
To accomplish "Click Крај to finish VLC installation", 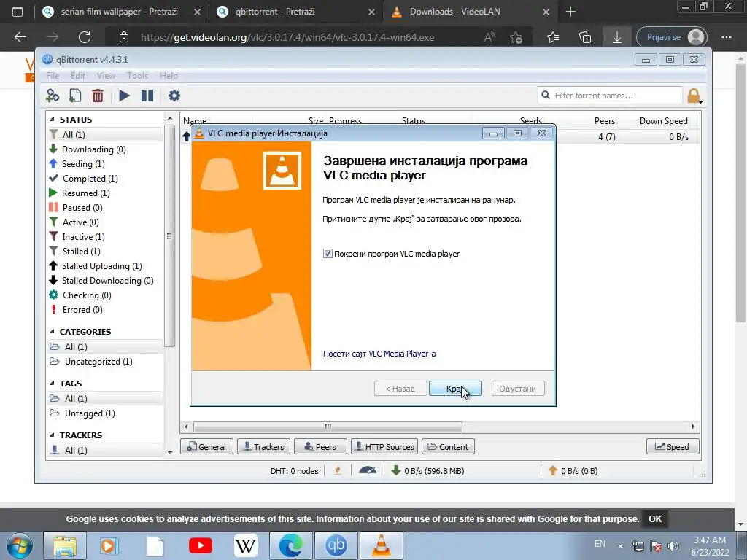I will pos(455,389).
